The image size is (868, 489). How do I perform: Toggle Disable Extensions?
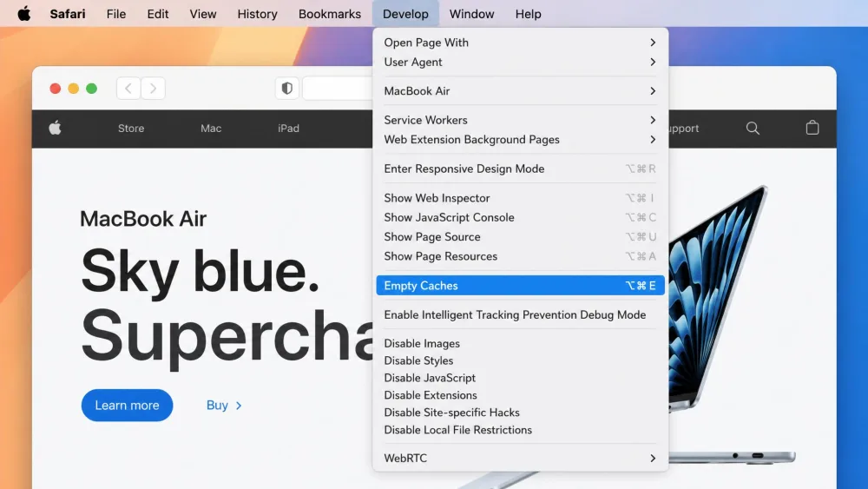pyautogui.click(x=520, y=395)
